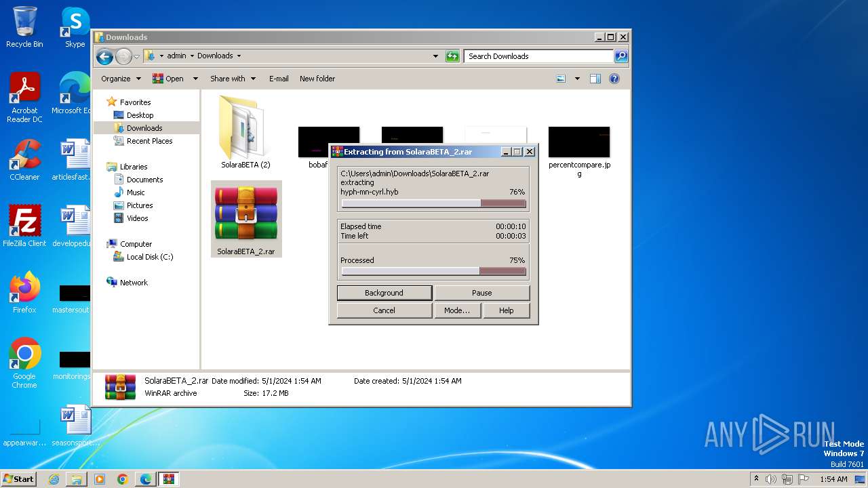The width and height of the screenshot is (868, 488).
Task: Open the seasonsport Word document icon
Action: (75, 426)
